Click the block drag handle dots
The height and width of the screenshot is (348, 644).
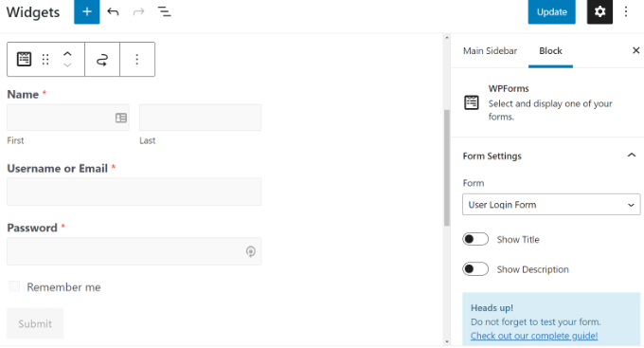pyautogui.click(x=45, y=59)
